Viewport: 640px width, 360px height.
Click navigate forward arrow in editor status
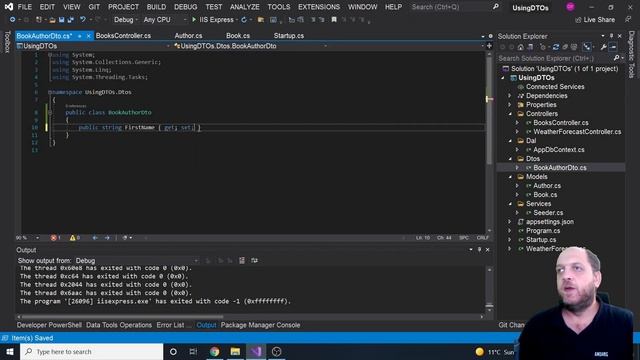pyautogui.click(x=107, y=238)
